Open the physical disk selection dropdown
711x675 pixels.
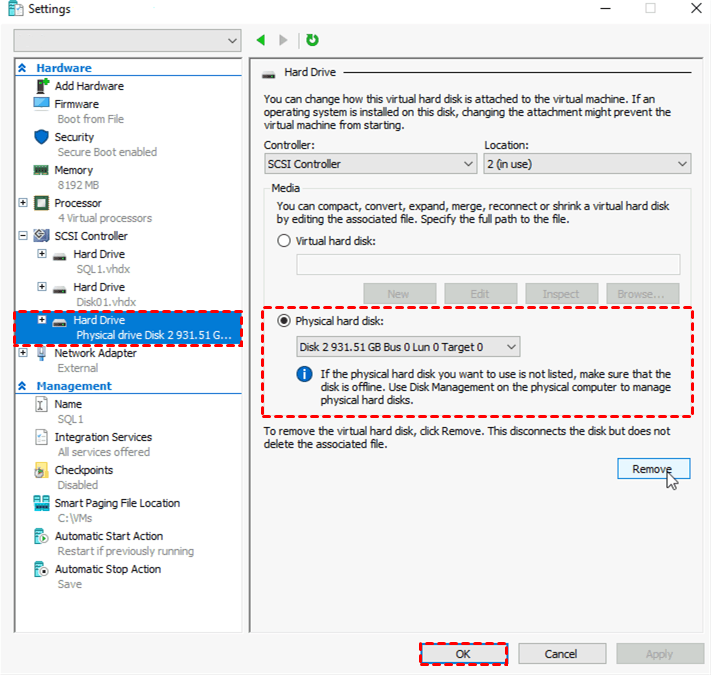click(x=408, y=347)
